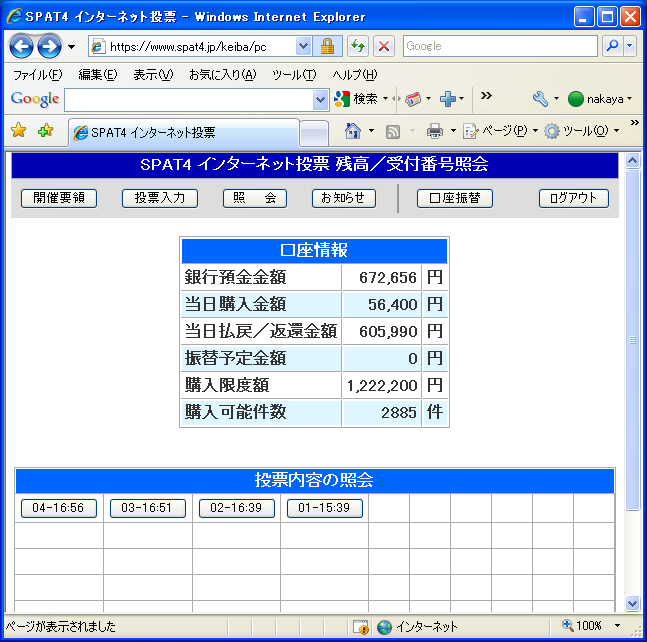Click the 開催要領 button
This screenshot has width=647, height=642.
[59, 198]
